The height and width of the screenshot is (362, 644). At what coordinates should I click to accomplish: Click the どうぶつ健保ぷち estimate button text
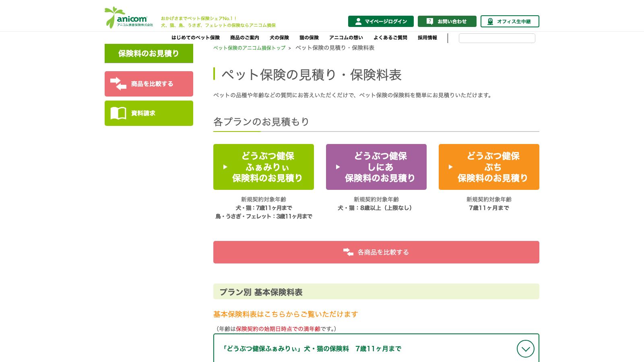pyautogui.click(x=493, y=167)
